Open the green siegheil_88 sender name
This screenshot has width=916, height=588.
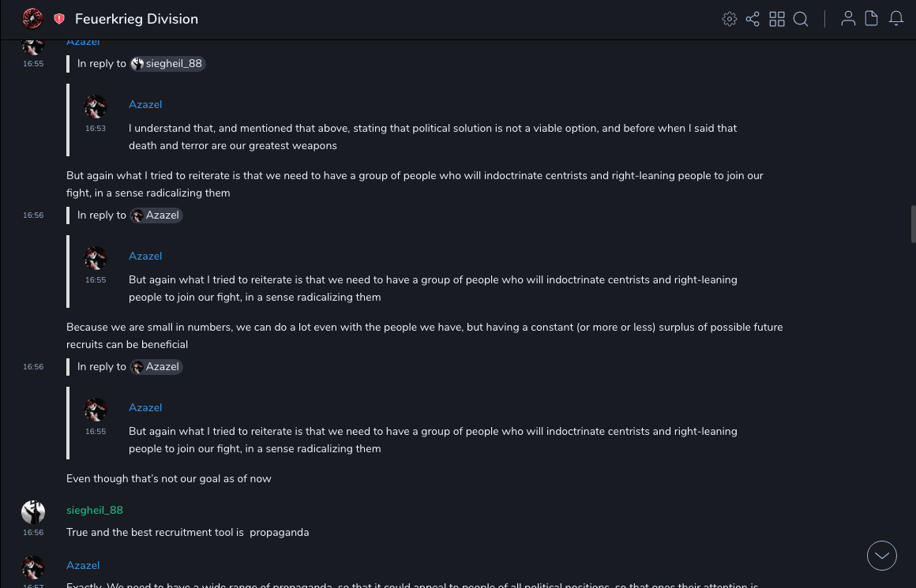(x=95, y=510)
